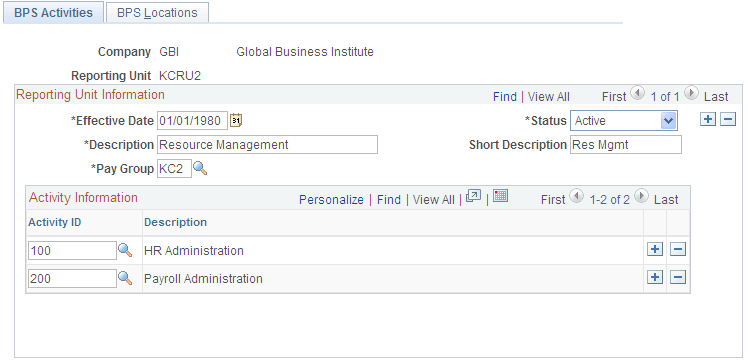Focus the Short Description field
Screen dimensions: 748x362
point(626,145)
